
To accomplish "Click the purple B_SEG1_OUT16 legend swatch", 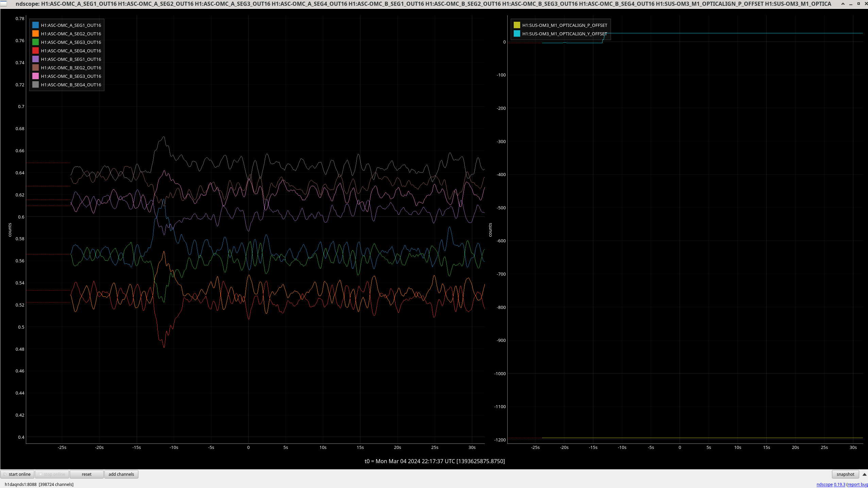I will 35,59.
